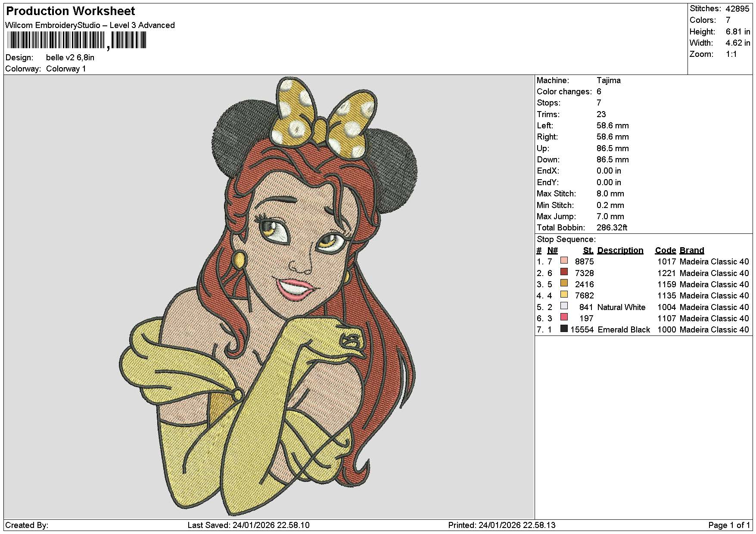The height and width of the screenshot is (534, 756).
Task: Click the 'Up:' label
Action: click(543, 148)
